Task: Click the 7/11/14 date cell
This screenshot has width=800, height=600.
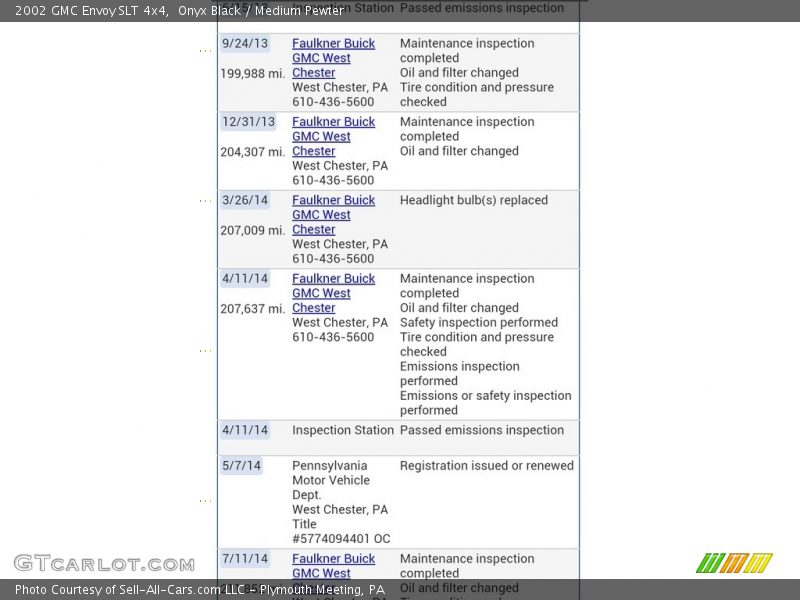Action: (245, 559)
